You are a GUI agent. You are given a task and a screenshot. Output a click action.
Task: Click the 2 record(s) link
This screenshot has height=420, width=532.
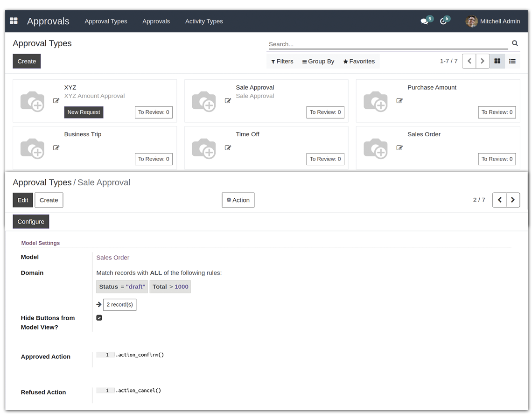(119, 305)
